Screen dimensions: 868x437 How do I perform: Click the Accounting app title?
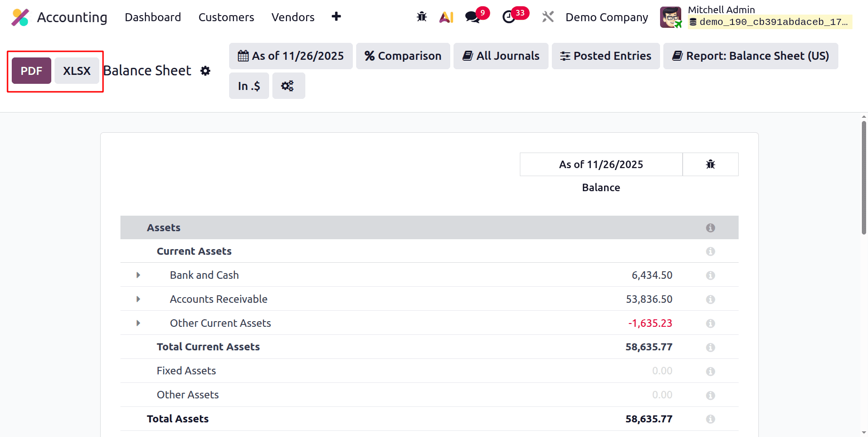tap(72, 17)
